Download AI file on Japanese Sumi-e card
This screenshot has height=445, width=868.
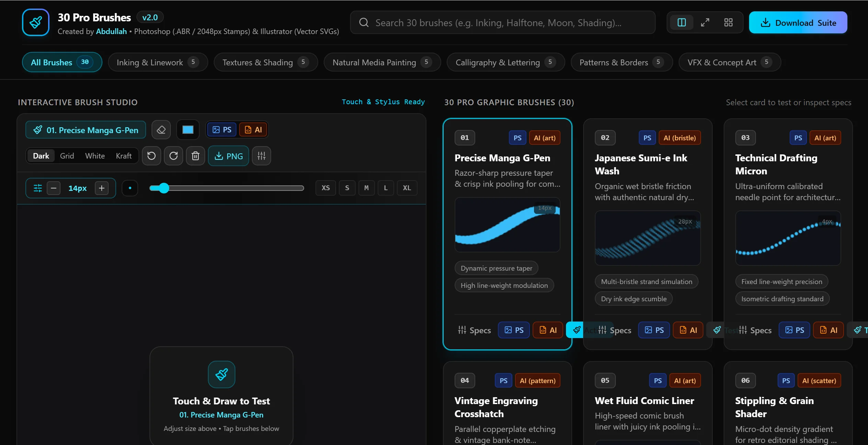tap(688, 330)
